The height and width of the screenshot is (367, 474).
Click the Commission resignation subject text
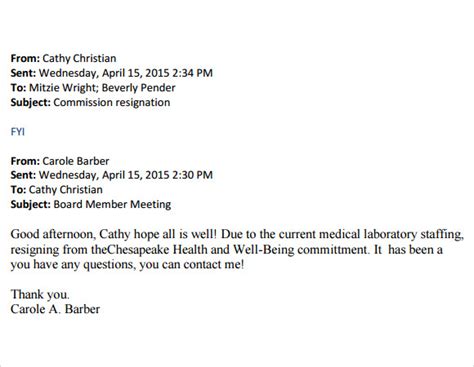coord(112,102)
